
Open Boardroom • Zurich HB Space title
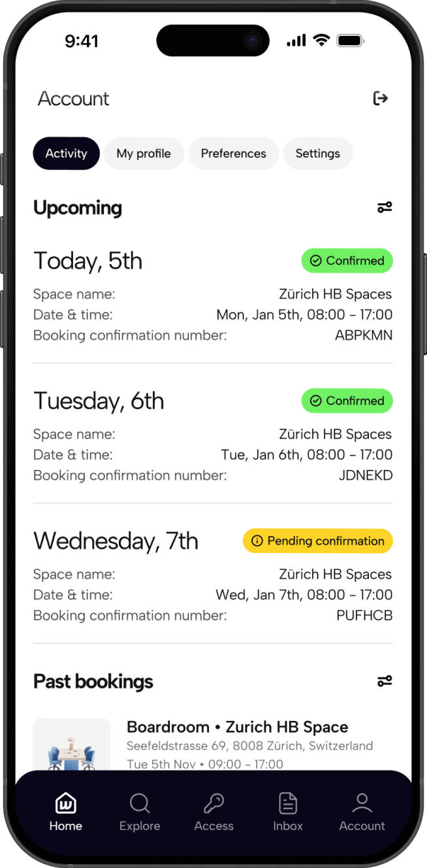tap(237, 727)
